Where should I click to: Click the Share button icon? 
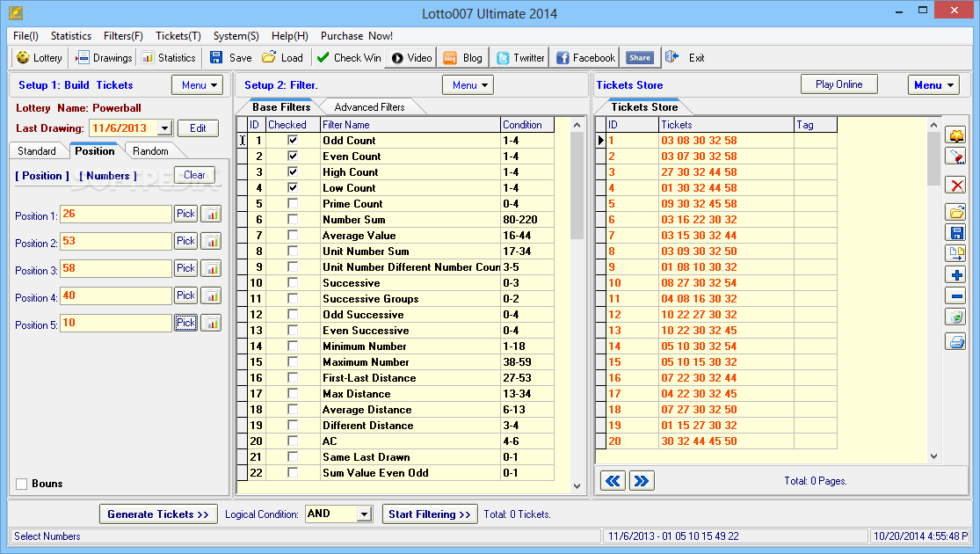tap(639, 57)
